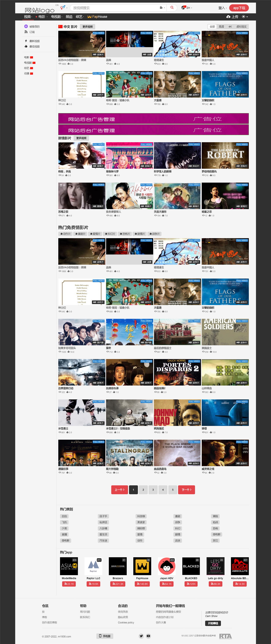Image resolution: width=271 pixels, height=644 pixels.
Task: Open the Japan HDV app icon
Action: 167,566
